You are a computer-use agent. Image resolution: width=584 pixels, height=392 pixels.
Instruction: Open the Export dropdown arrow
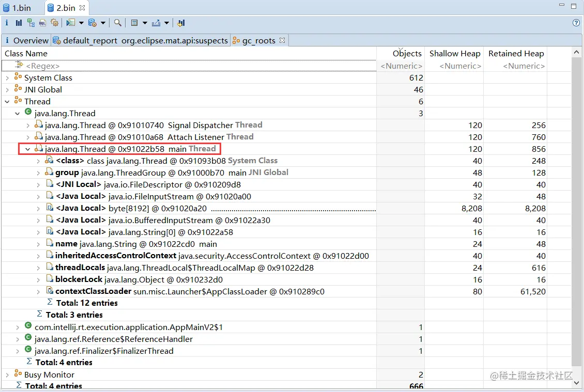pos(166,23)
